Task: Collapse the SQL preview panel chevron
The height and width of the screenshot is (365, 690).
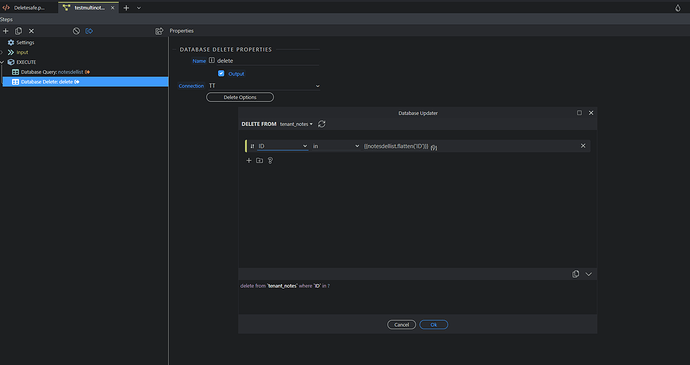Action: (588, 274)
